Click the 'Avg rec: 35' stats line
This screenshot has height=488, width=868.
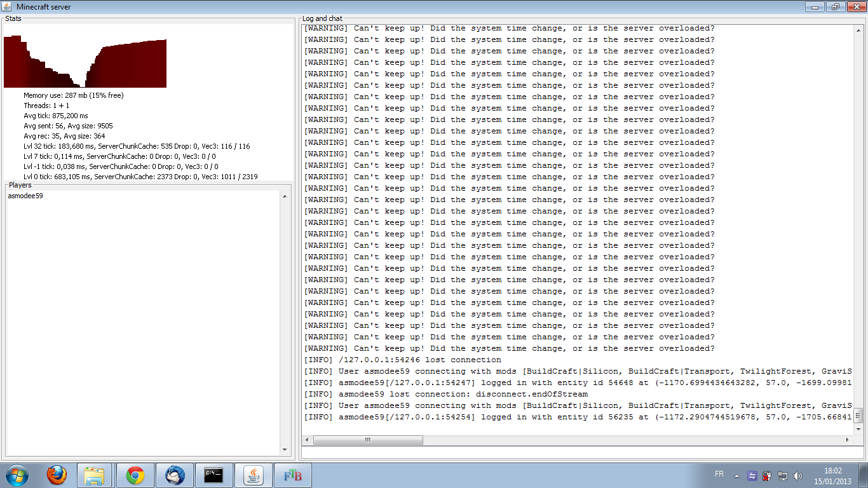(x=64, y=136)
